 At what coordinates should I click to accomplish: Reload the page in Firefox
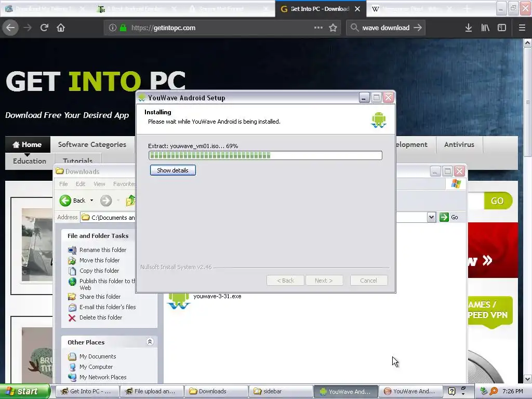click(x=44, y=28)
